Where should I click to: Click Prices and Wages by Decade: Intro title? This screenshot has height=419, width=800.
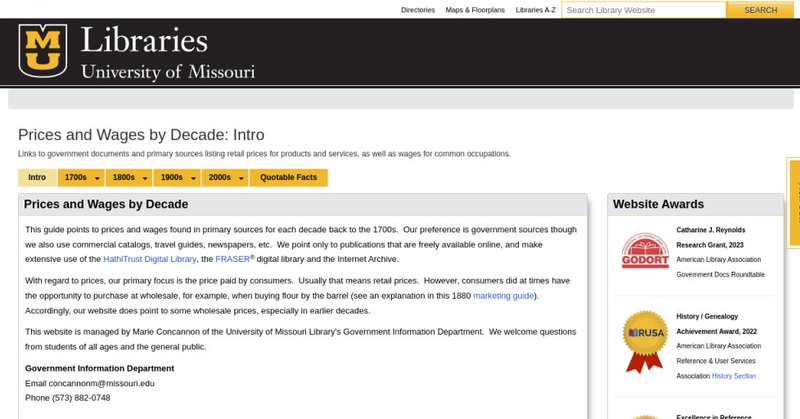click(141, 135)
